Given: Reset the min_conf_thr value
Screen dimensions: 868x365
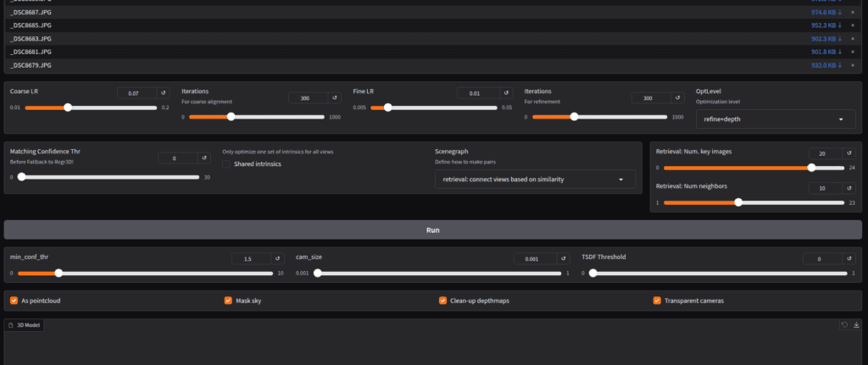Looking at the screenshot, I should 278,259.
